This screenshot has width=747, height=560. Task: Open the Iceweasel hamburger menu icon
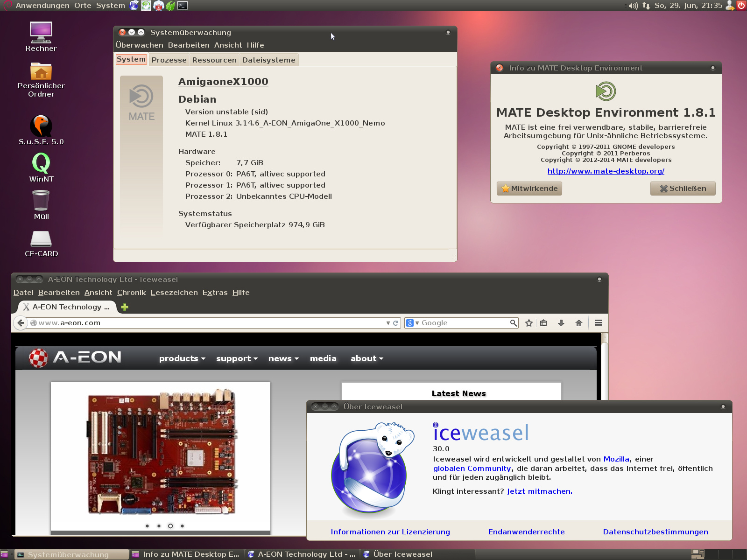pyautogui.click(x=599, y=323)
